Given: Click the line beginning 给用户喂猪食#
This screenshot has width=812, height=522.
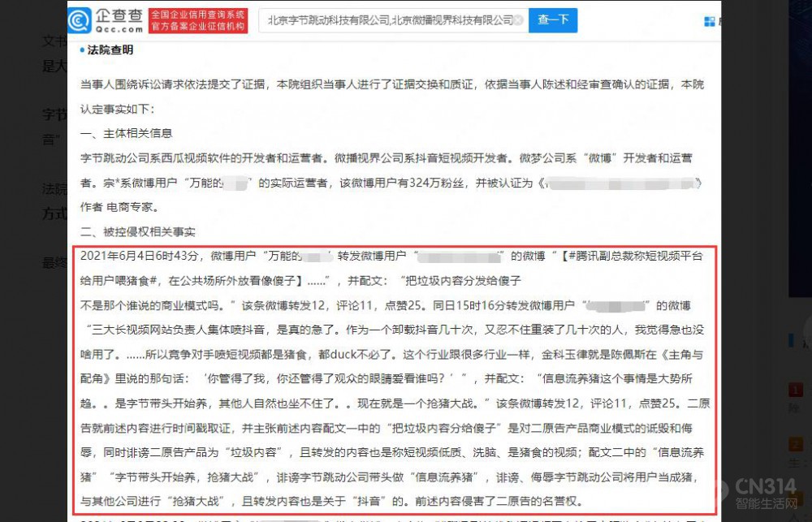Looking at the screenshot, I should pos(300,281).
